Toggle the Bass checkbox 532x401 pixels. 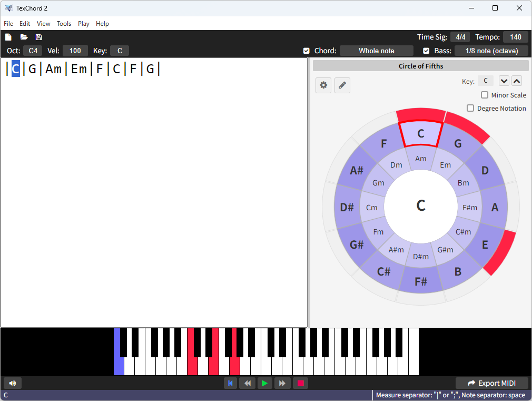426,51
